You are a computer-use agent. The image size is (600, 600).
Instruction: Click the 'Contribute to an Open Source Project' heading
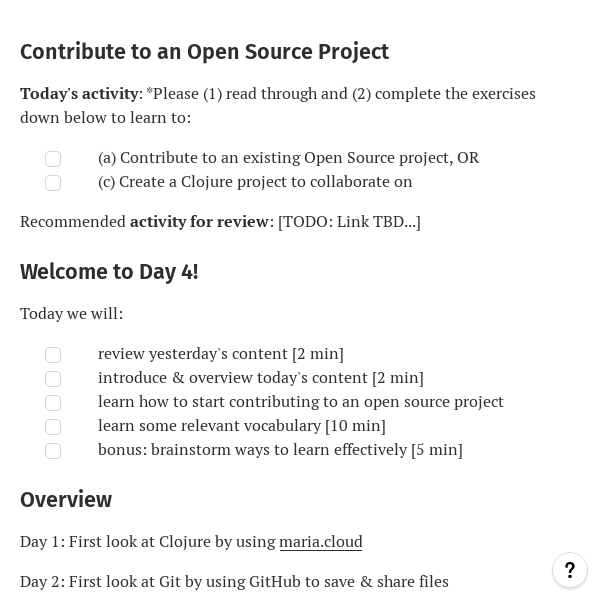click(204, 52)
